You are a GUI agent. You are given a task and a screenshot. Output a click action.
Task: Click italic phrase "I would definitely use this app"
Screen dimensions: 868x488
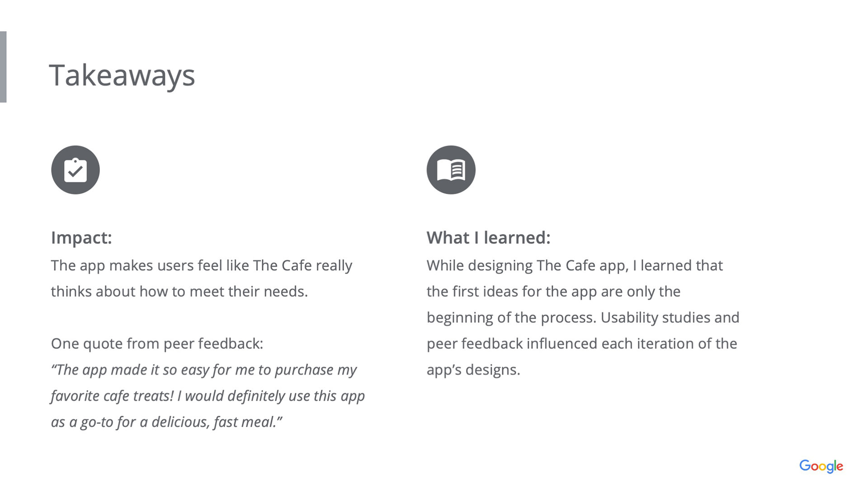pyautogui.click(x=271, y=396)
